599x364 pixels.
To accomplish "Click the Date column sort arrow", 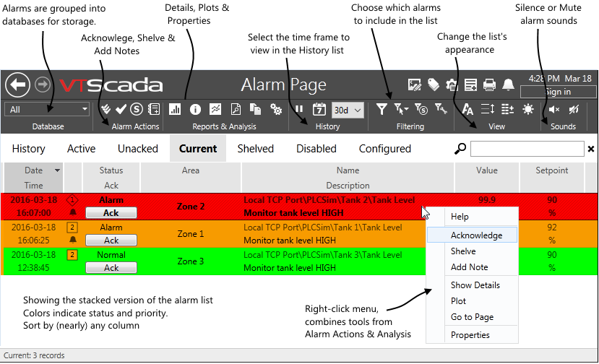I will 57,171.
